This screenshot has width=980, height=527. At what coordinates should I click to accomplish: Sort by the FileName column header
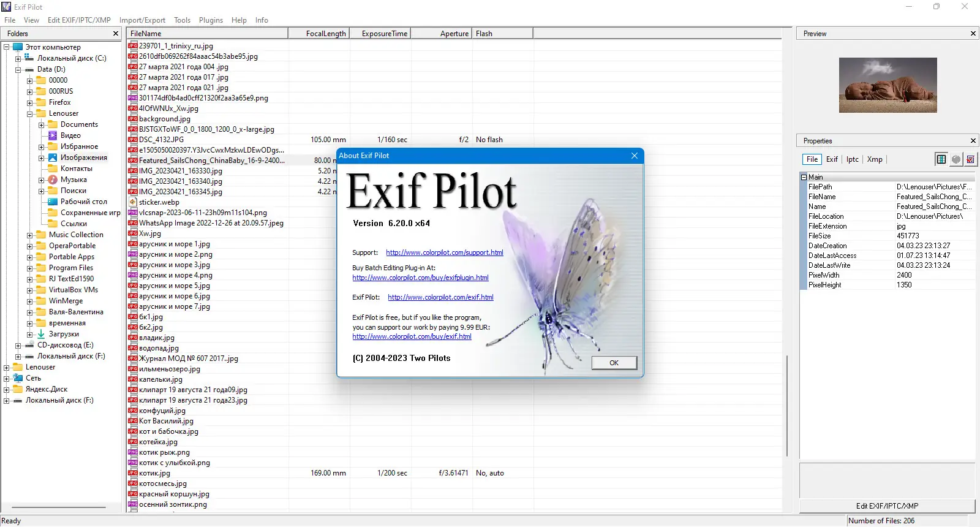click(x=208, y=34)
